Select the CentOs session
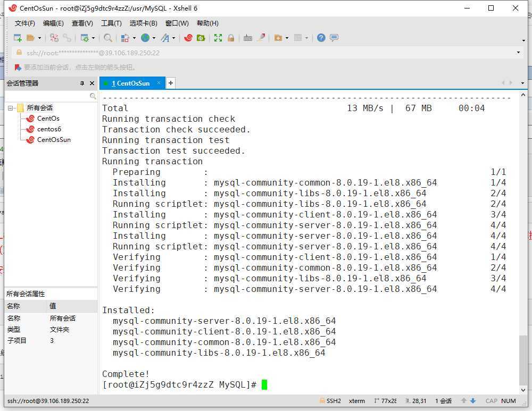Image resolution: width=532 pixels, height=411 pixels. (x=48, y=119)
